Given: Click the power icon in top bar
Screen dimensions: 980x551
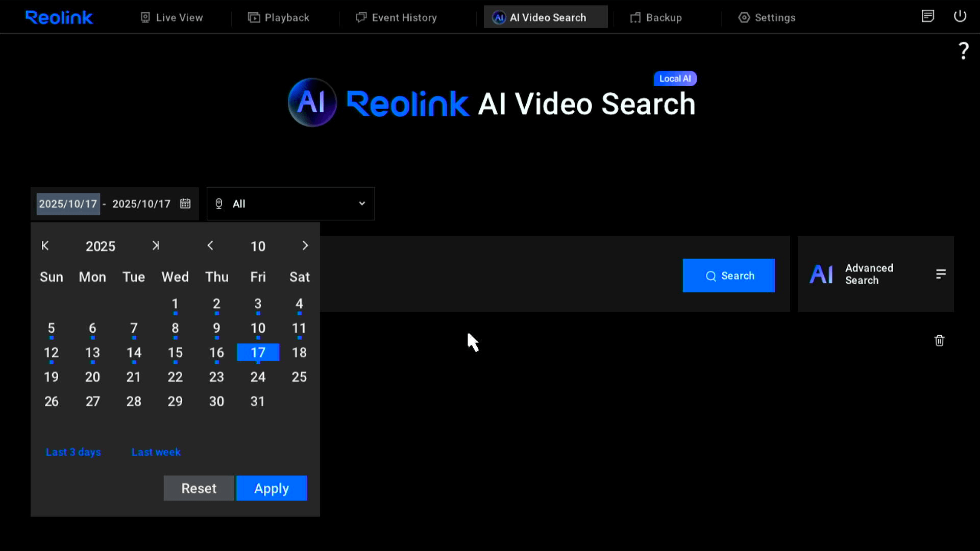Looking at the screenshot, I should click(x=960, y=16).
